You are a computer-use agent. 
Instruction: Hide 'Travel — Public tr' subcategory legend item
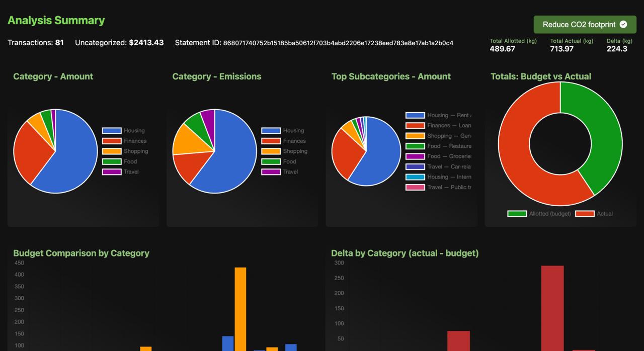tap(439, 188)
